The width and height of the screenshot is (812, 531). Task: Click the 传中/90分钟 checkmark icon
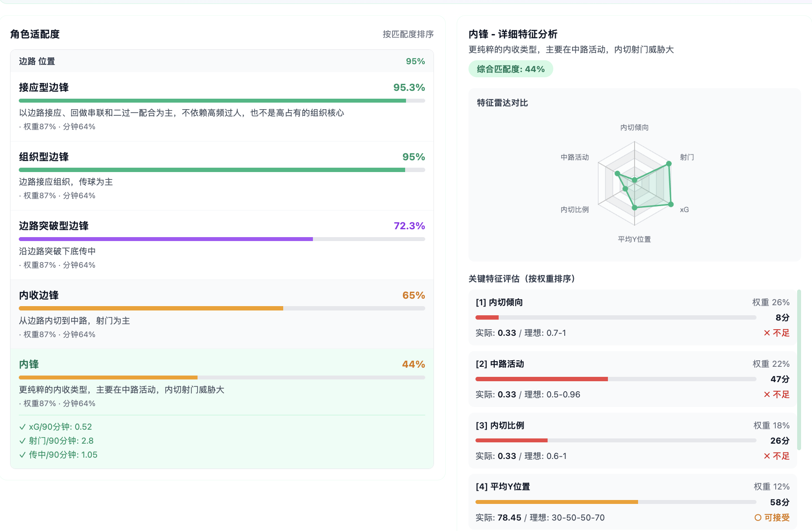point(23,455)
